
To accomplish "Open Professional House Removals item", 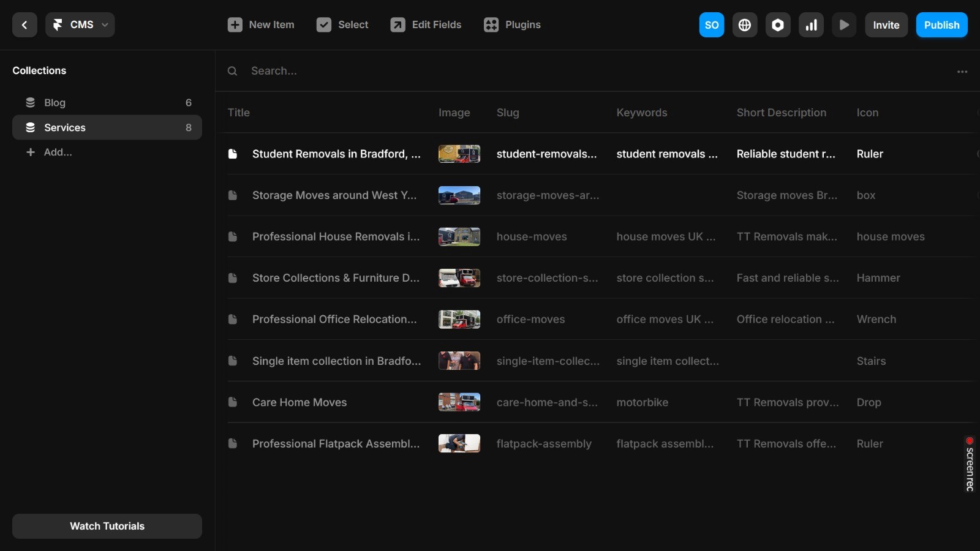I will [336, 236].
